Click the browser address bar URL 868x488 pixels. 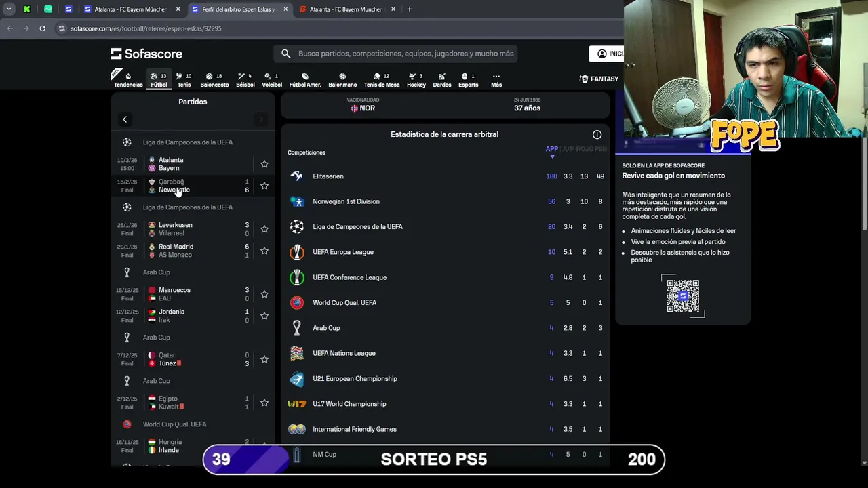[x=146, y=28]
